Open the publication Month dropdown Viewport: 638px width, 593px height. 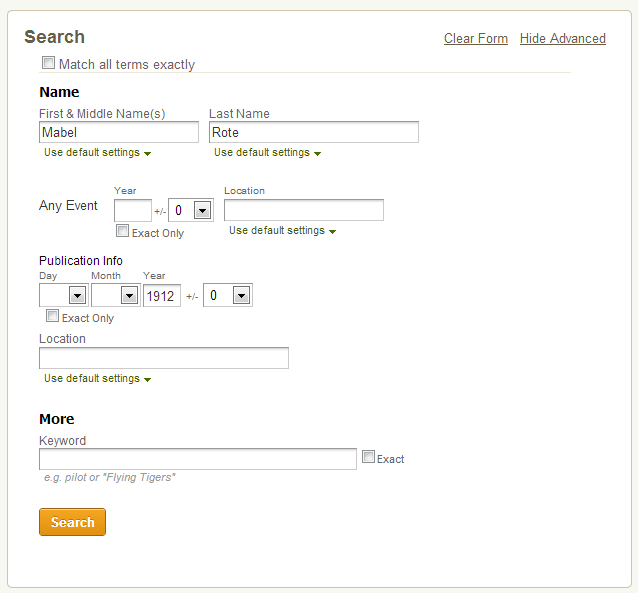128,295
